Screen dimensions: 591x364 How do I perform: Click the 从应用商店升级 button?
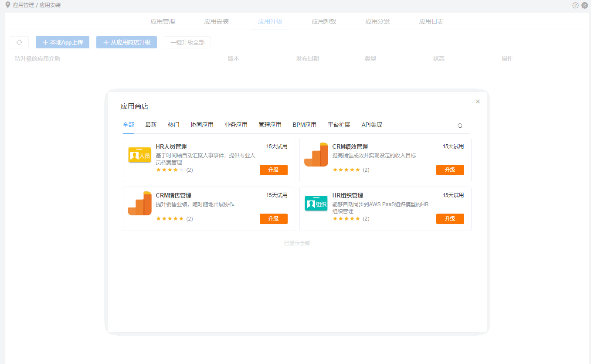coord(126,42)
